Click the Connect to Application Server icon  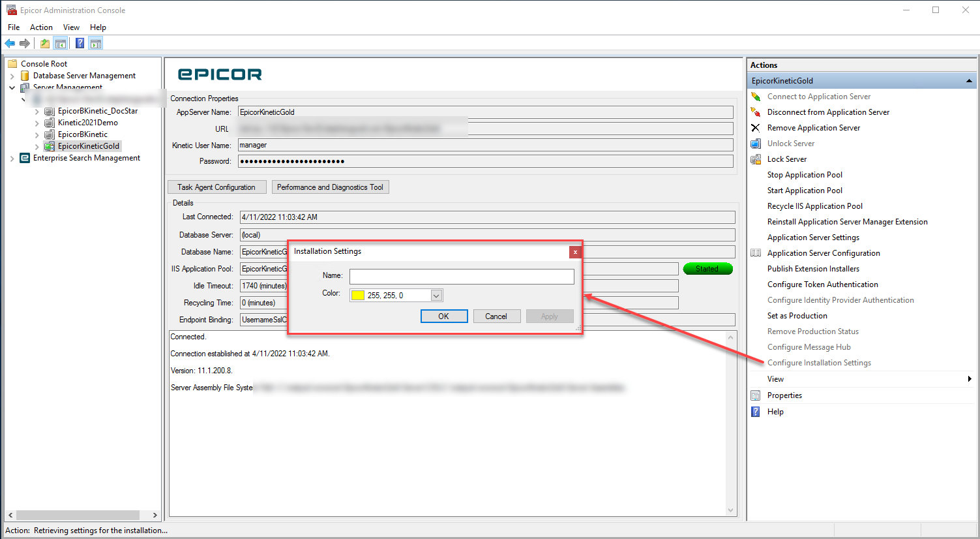(756, 97)
